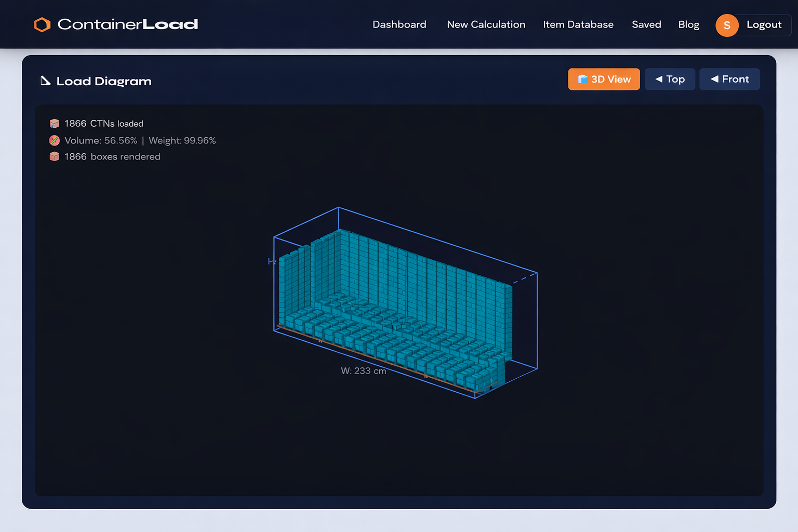The height and width of the screenshot is (532, 798).
Task: Click the 3D View box icon
Action: [582, 79]
